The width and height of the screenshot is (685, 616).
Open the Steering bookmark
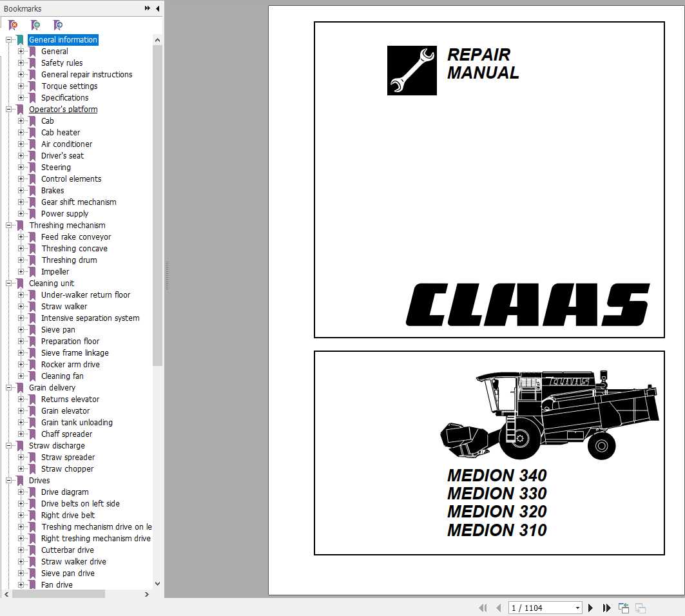click(56, 168)
